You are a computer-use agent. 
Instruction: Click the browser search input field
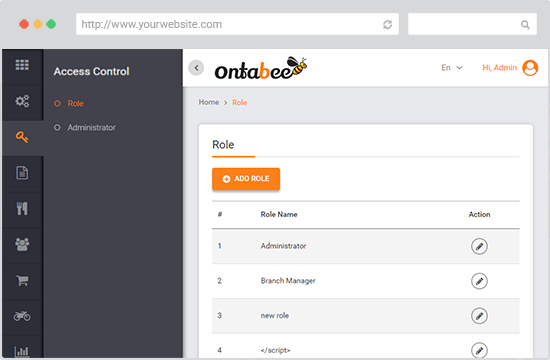(x=472, y=24)
